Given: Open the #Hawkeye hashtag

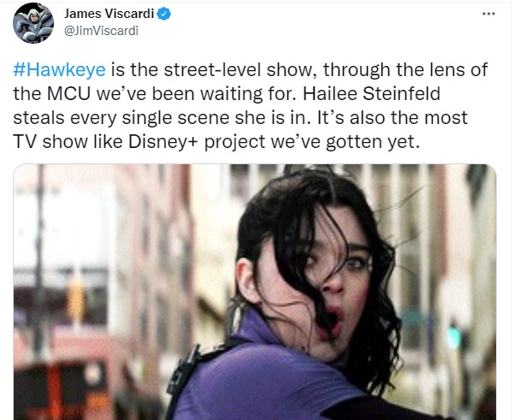Looking at the screenshot, I should click(59, 70).
